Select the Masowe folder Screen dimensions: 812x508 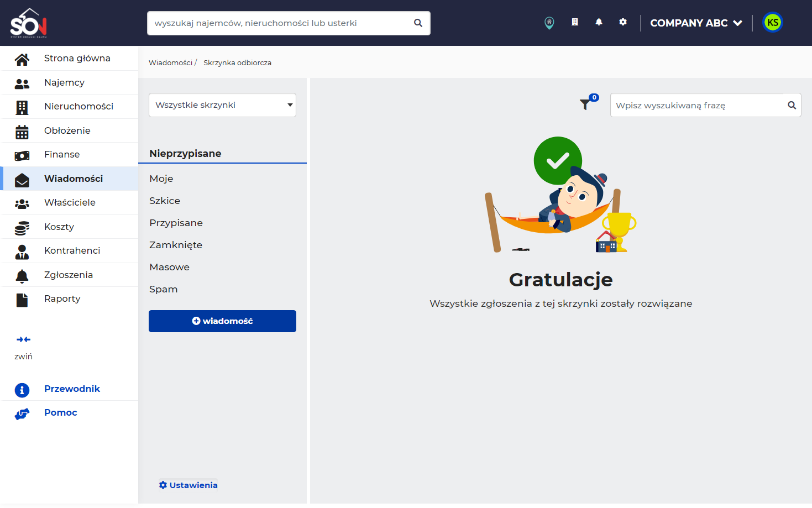(169, 267)
